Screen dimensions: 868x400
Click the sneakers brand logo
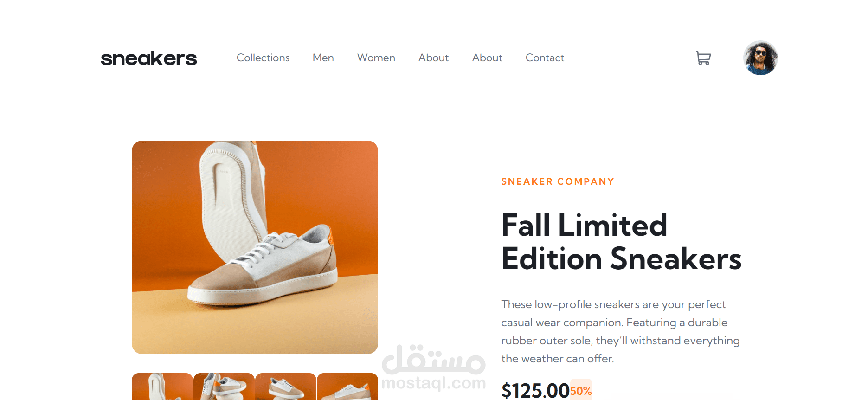[x=149, y=58]
